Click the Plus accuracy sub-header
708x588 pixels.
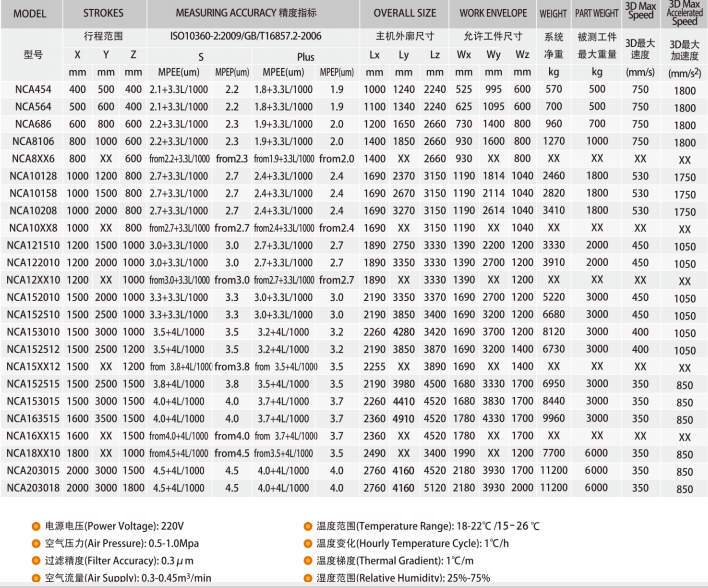[x=306, y=57]
